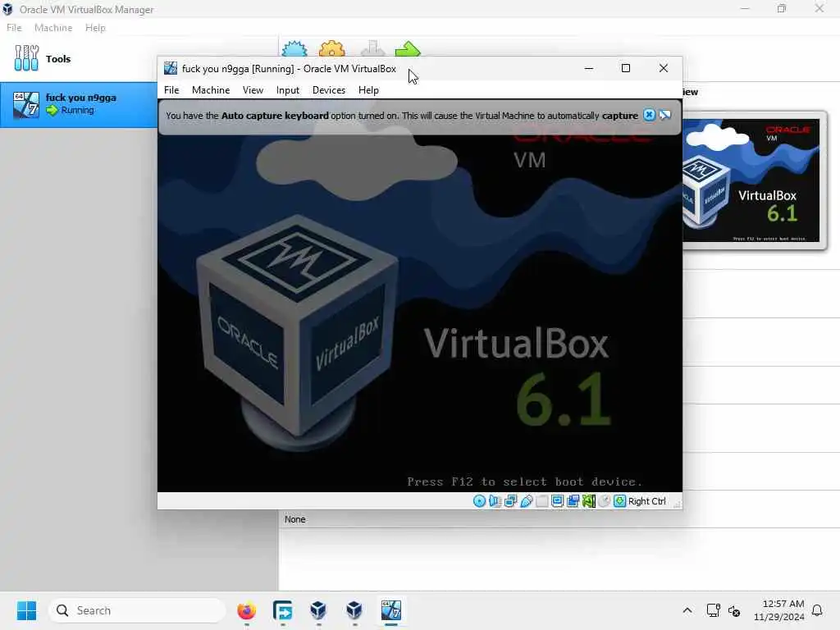Click the muted volume icon in tray
Screen dimensions: 840x630
click(x=734, y=610)
